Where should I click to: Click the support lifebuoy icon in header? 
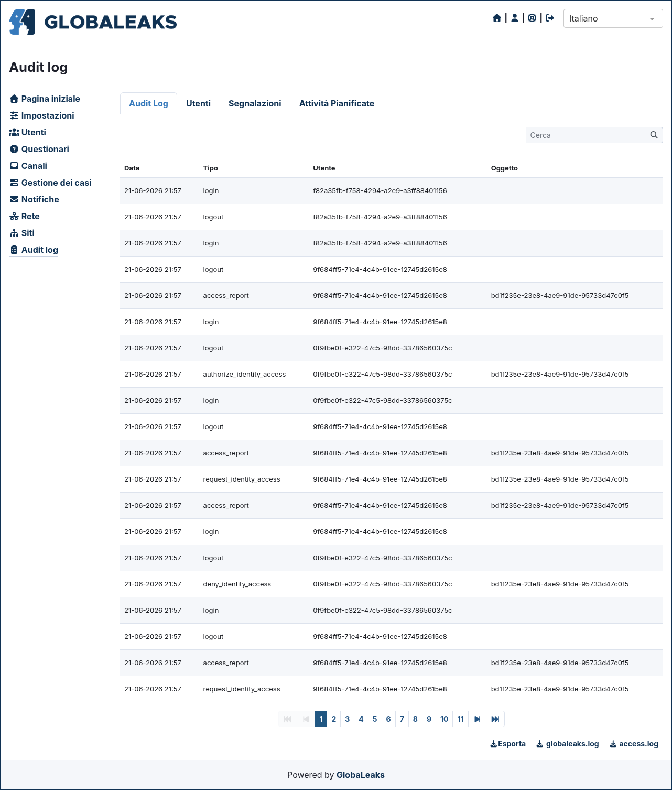532,18
